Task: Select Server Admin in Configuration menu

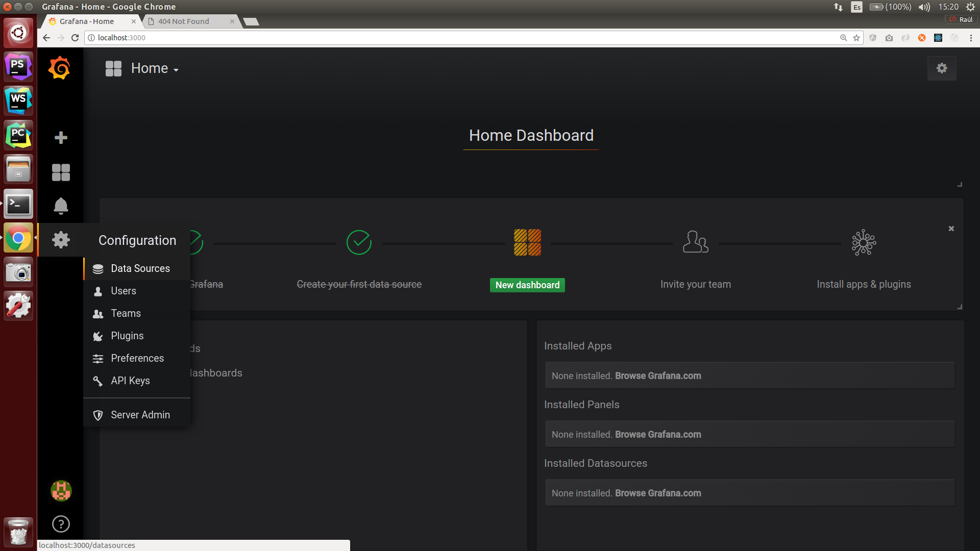Action: click(x=137, y=415)
